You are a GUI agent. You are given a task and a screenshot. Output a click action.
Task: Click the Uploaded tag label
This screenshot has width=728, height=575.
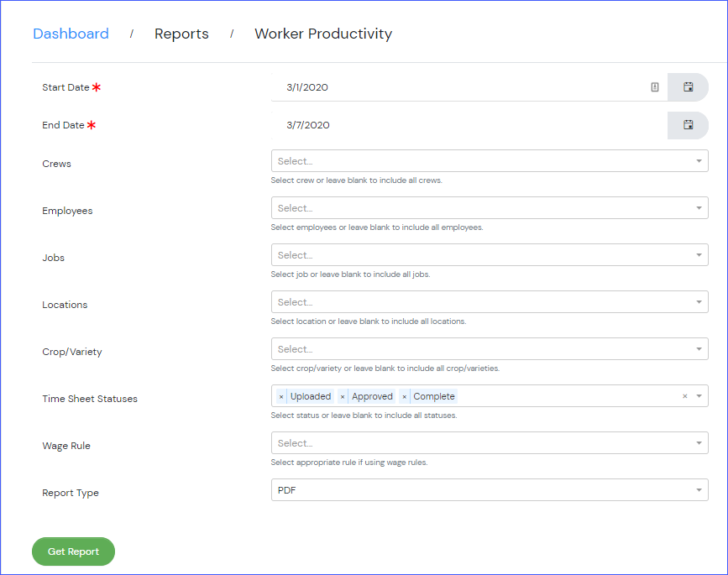pyautogui.click(x=311, y=396)
